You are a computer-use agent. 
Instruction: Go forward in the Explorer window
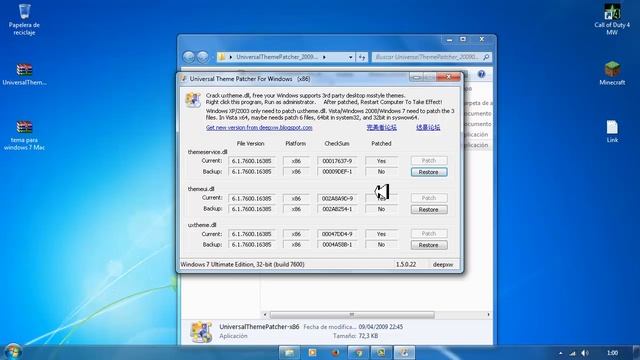pyautogui.click(x=203, y=57)
